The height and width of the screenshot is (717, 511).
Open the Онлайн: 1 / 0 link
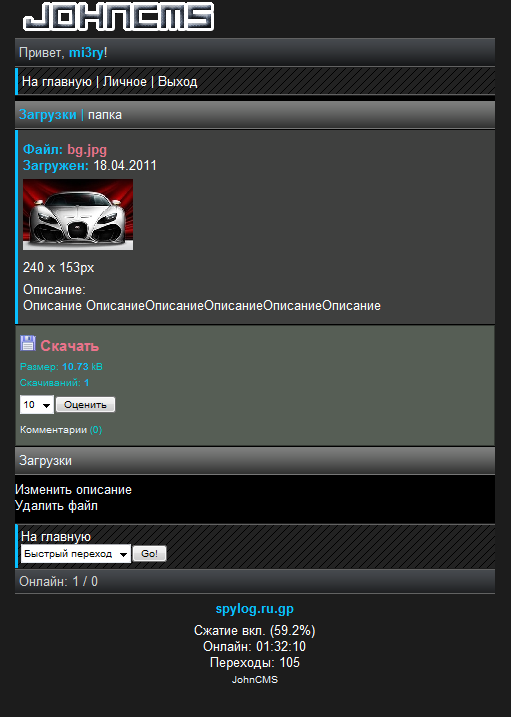coord(59,581)
